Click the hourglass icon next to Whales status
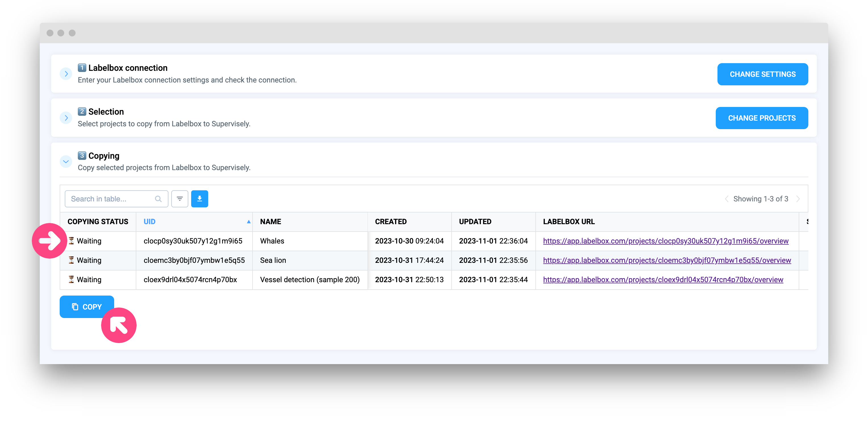868x421 pixels. [72, 241]
